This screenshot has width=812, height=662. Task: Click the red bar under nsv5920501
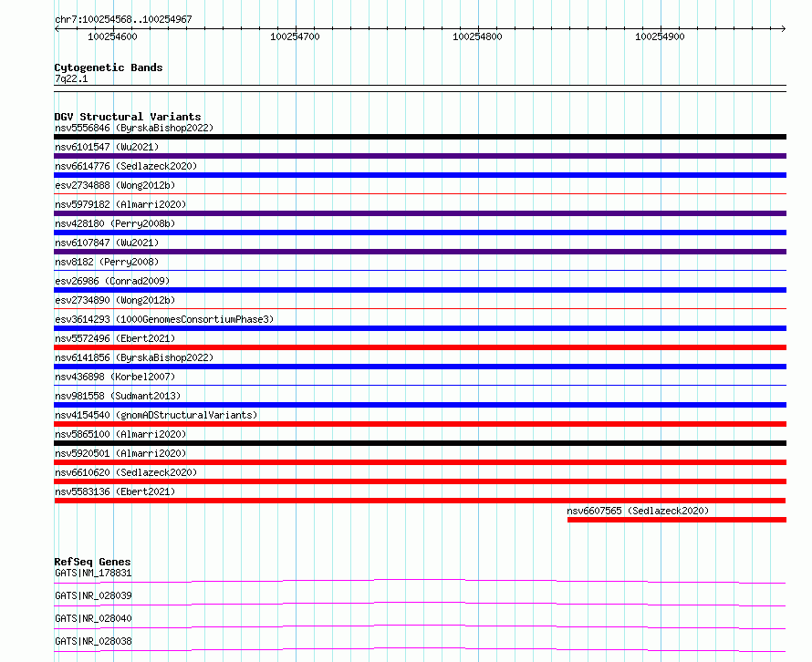point(420,462)
